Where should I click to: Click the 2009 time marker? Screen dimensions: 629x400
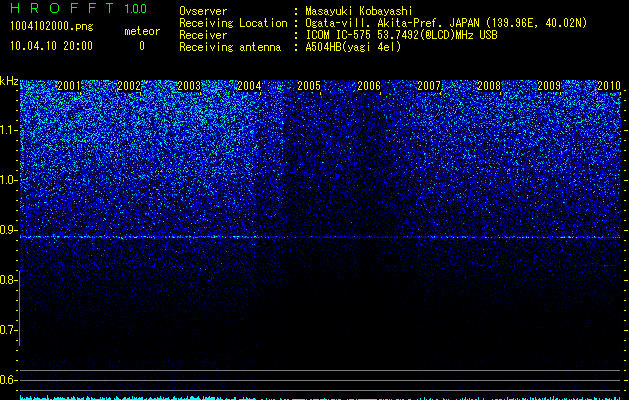(x=549, y=86)
